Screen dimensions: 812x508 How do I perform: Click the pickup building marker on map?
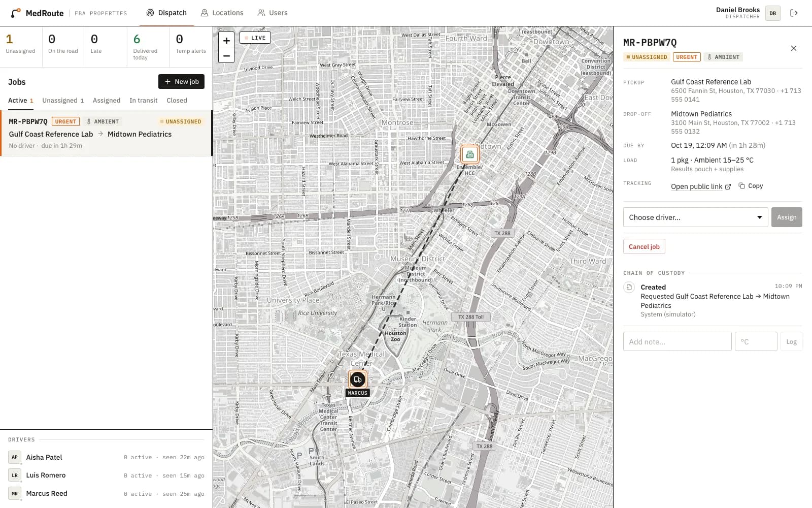pyautogui.click(x=470, y=154)
